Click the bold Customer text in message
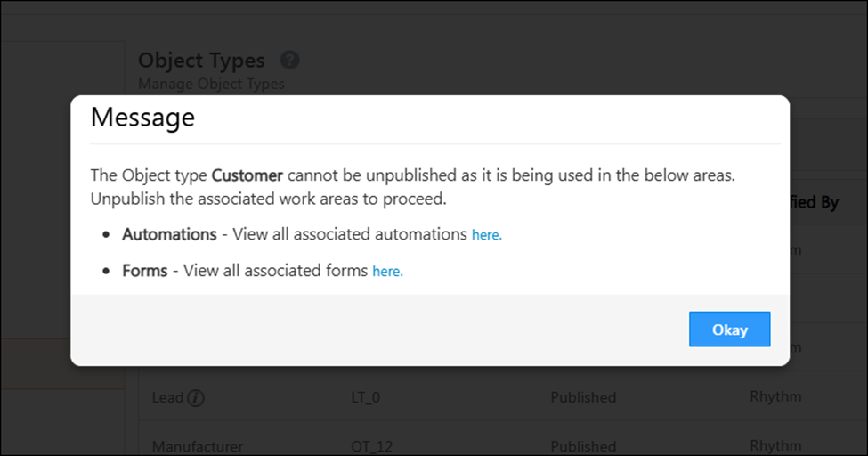Screen dimensions: 868x456 pyautogui.click(x=247, y=175)
